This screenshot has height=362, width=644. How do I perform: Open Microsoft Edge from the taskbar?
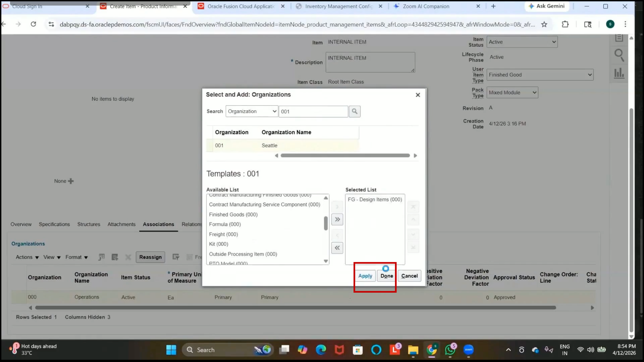[321, 350]
